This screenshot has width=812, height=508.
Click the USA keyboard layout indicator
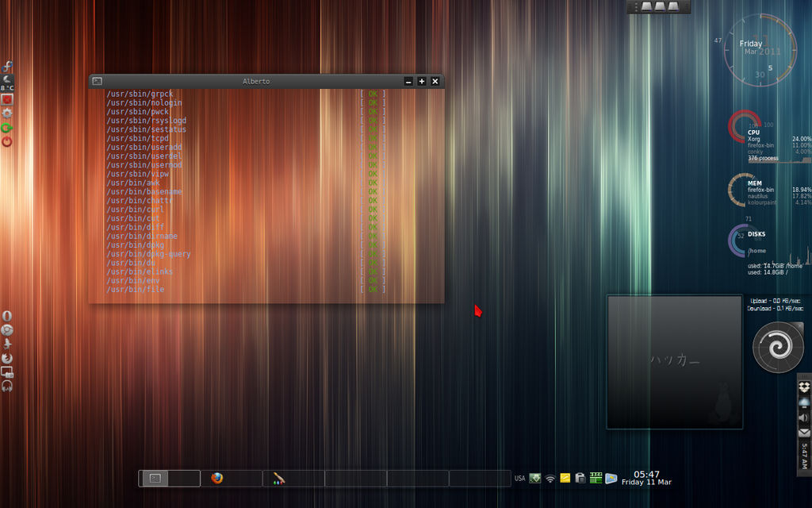[519, 478]
